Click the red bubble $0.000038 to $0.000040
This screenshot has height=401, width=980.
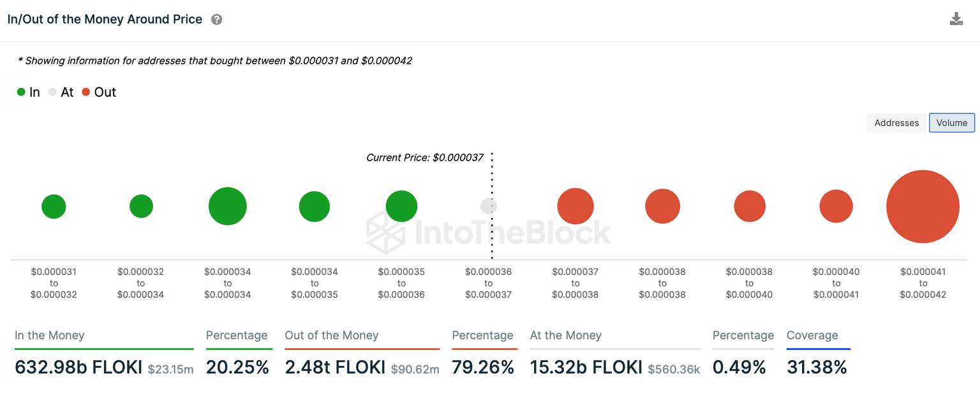pyautogui.click(x=750, y=207)
